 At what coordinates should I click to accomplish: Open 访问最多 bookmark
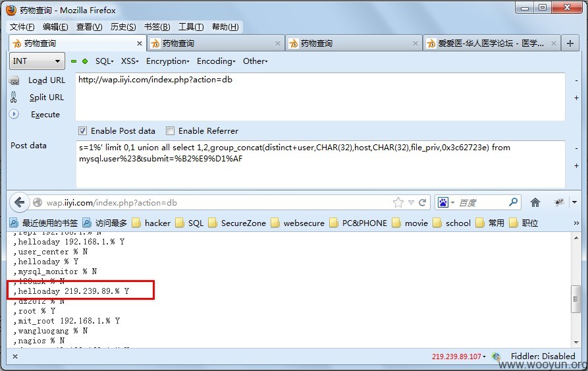(105, 223)
